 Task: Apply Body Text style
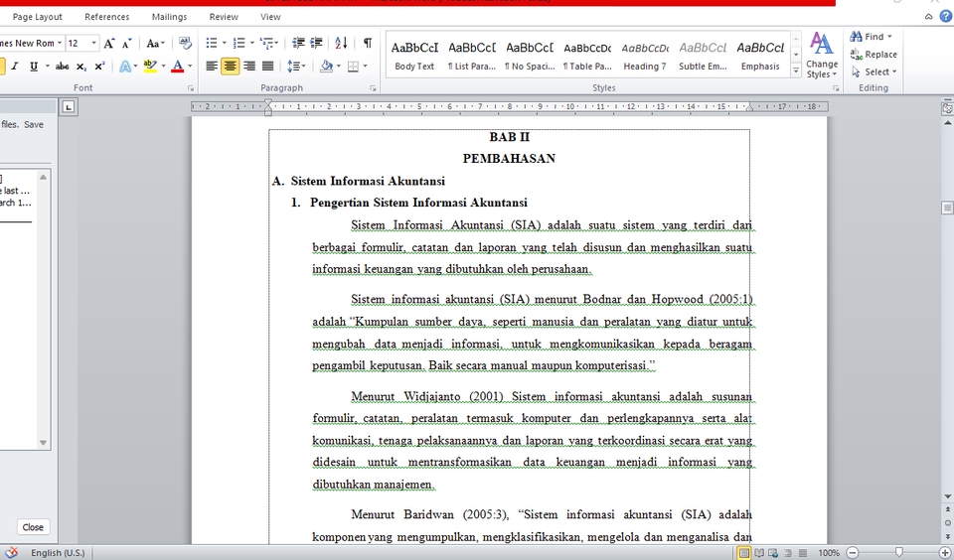(414, 56)
